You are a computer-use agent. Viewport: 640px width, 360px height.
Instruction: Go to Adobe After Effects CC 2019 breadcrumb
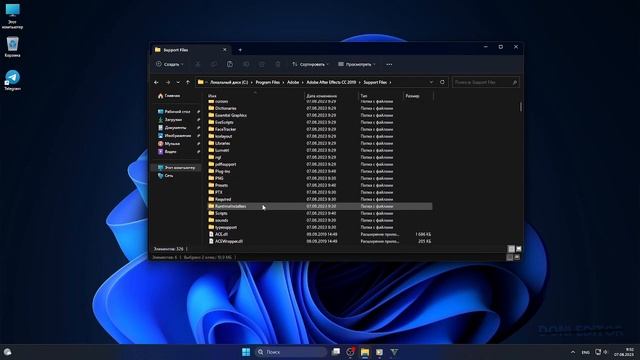[331, 82]
